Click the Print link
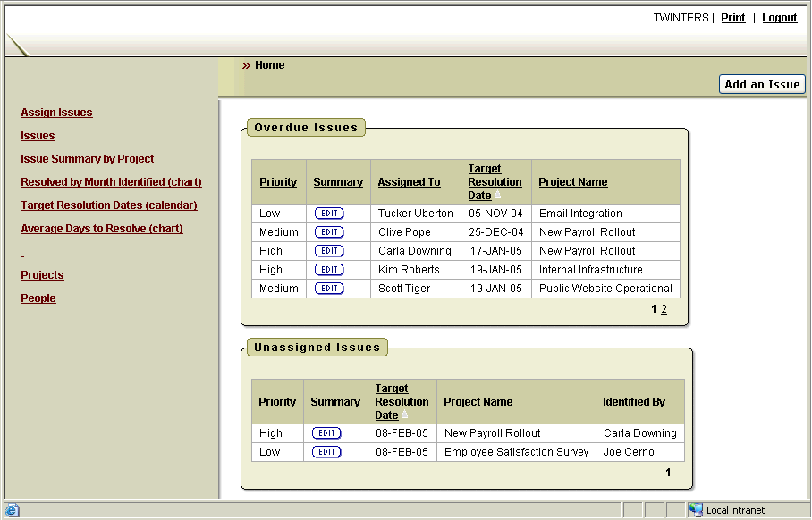The width and height of the screenshot is (812, 520). (732, 18)
